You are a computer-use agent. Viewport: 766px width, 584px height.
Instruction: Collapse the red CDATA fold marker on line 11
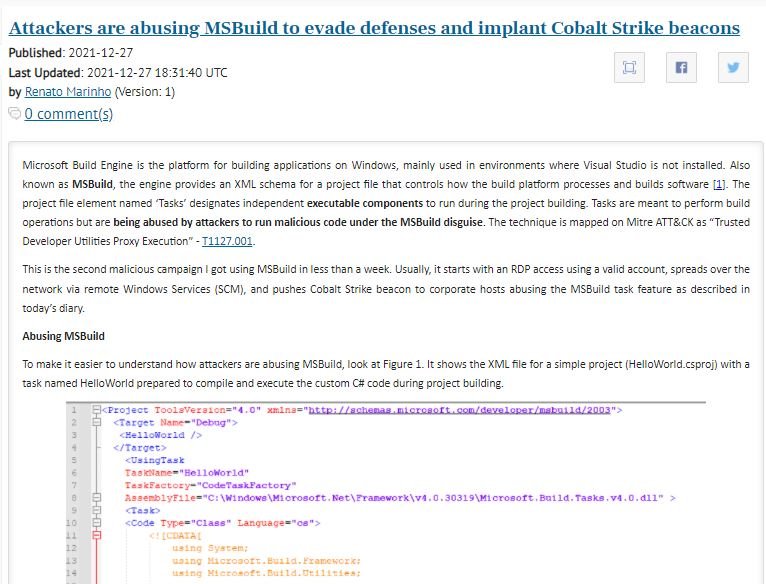point(97,536)
